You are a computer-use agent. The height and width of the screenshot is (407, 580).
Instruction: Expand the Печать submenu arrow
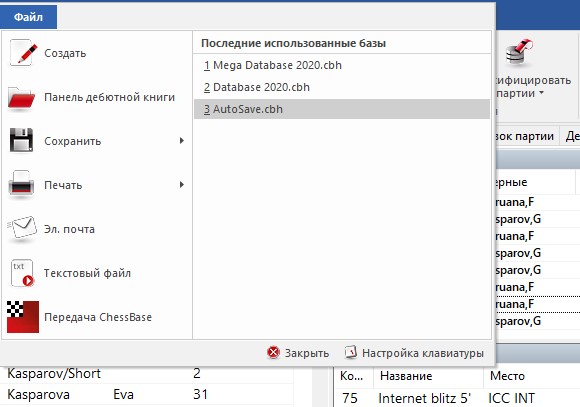click(x=182, y=184)
